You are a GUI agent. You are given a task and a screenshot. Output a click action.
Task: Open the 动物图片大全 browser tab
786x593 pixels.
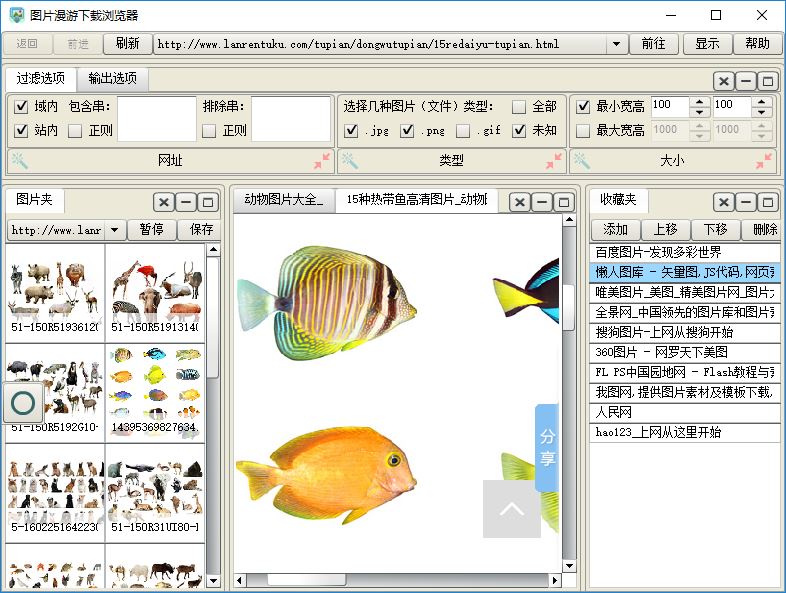coord(284,200)
